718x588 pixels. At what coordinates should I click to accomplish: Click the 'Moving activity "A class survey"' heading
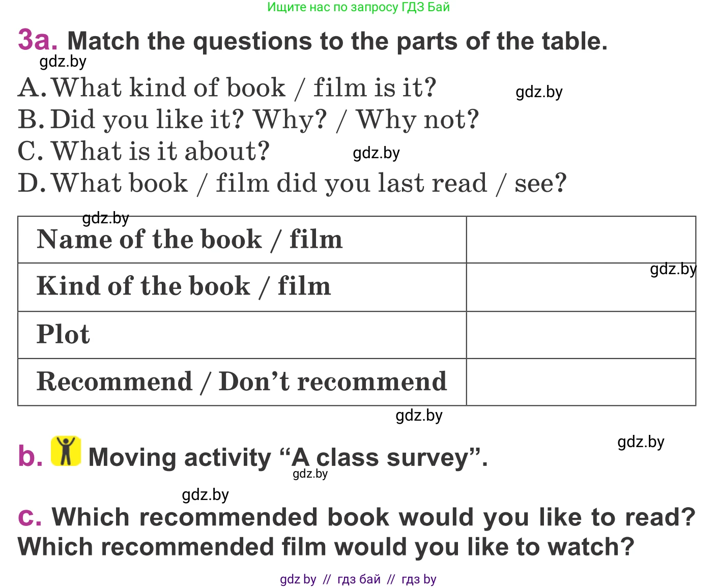(x=288, y=457)
